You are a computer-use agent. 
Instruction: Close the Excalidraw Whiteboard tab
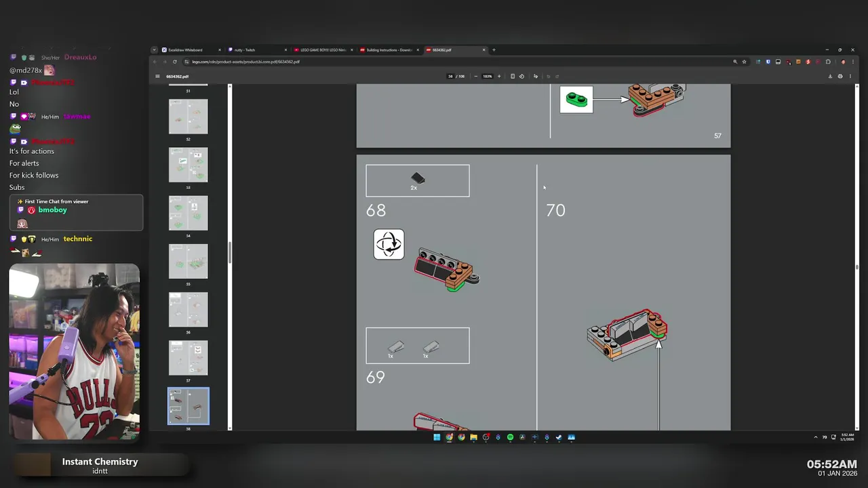219,49
